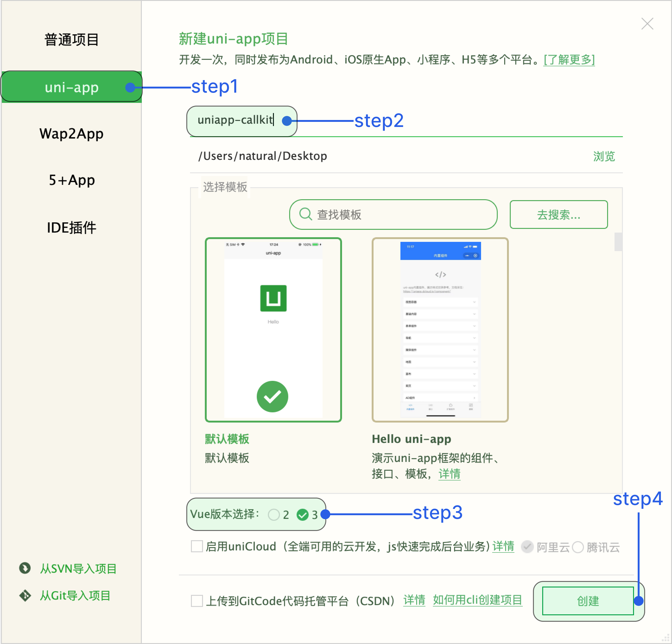Screen dimensions: 672x644
Task: Select Vue version 3 radio button
Action: coord(302,514)
